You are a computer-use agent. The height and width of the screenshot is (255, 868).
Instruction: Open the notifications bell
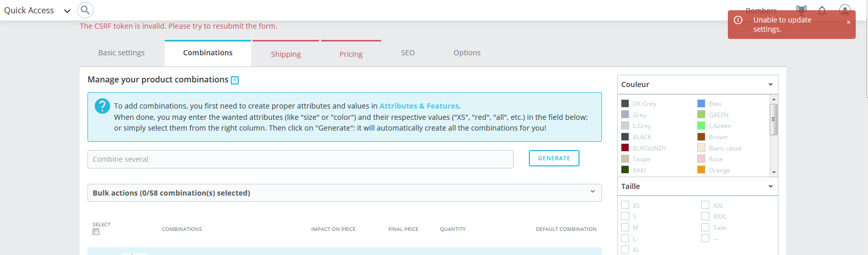822,10
